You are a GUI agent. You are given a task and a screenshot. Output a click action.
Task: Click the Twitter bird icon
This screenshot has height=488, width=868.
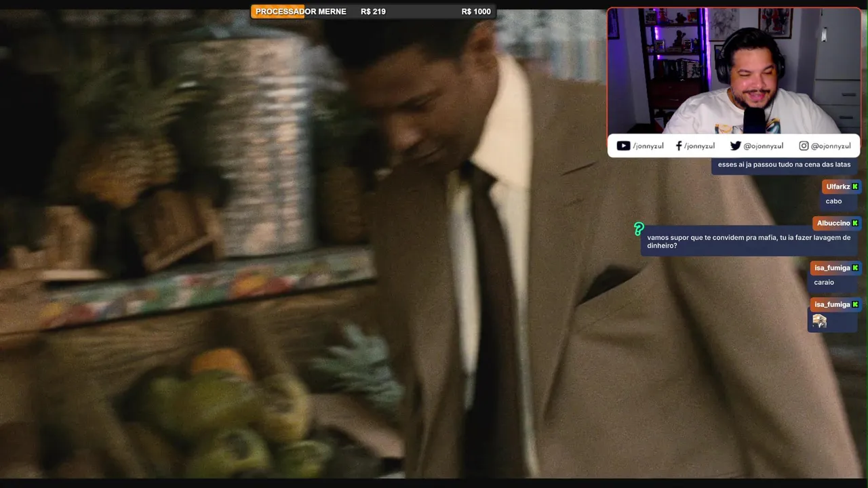pos(735,146)
